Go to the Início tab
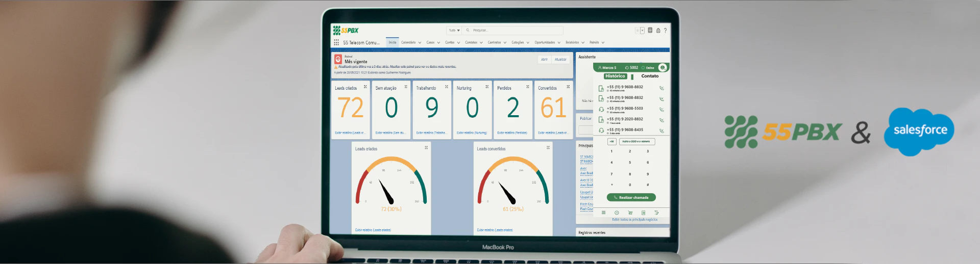 pos(392,42)
